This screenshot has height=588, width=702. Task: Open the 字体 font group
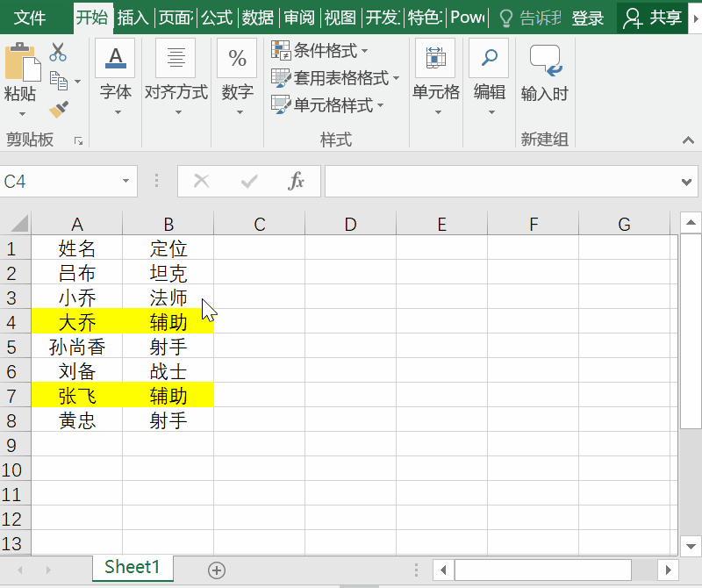116,58
